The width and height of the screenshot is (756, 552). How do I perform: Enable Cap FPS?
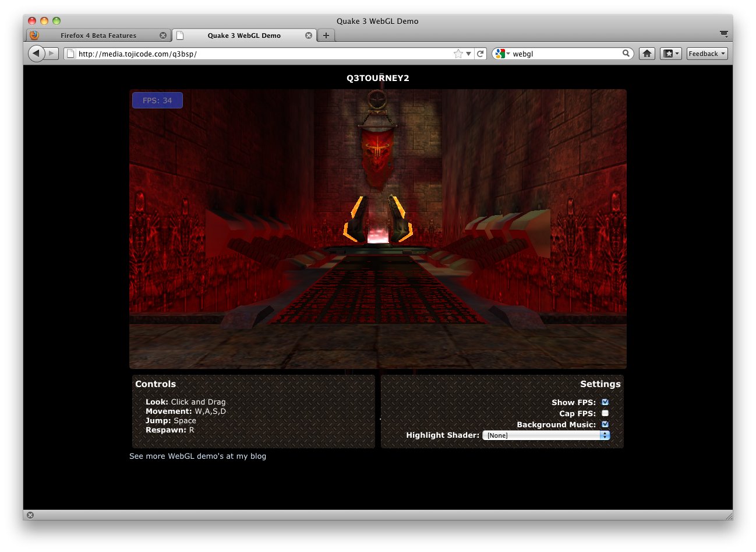click(605, 413)
